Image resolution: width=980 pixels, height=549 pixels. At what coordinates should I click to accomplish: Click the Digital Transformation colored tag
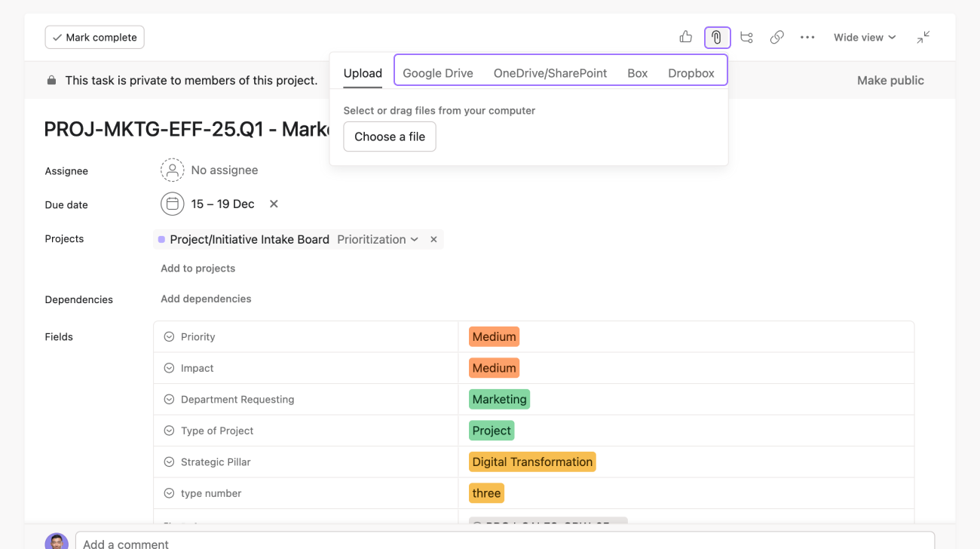point(532,462)
